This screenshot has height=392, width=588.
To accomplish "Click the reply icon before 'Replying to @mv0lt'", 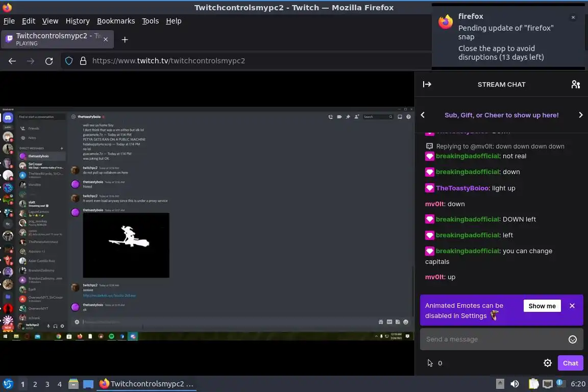I will (429, 146).
